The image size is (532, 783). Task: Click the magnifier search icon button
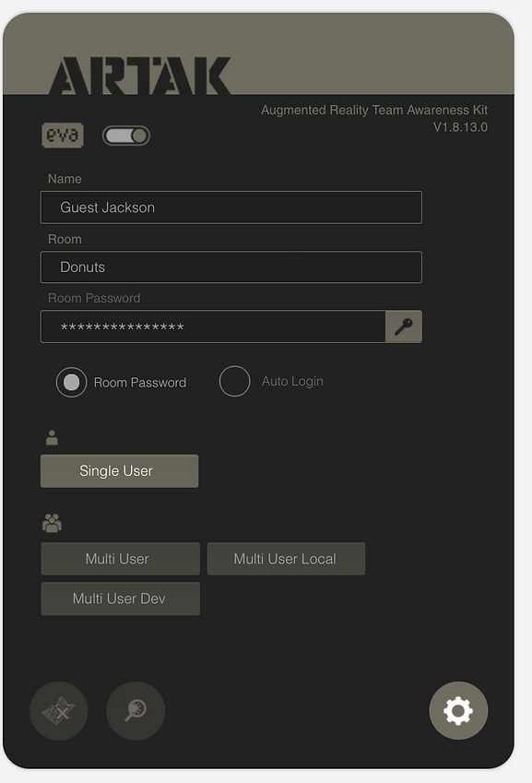tap(136, 710)
